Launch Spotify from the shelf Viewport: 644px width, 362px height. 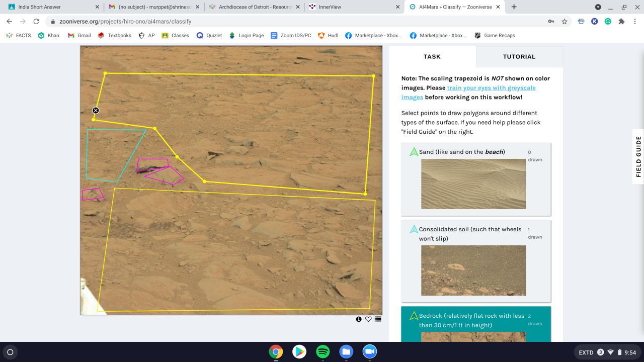point(323,352)
